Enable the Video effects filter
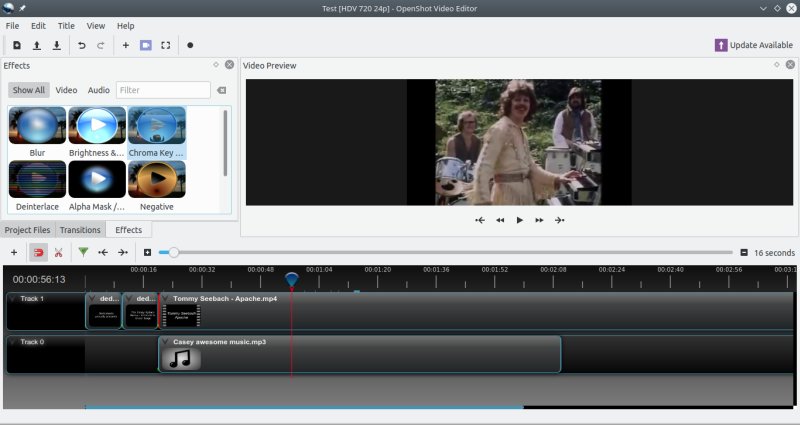 coord(66,90)
